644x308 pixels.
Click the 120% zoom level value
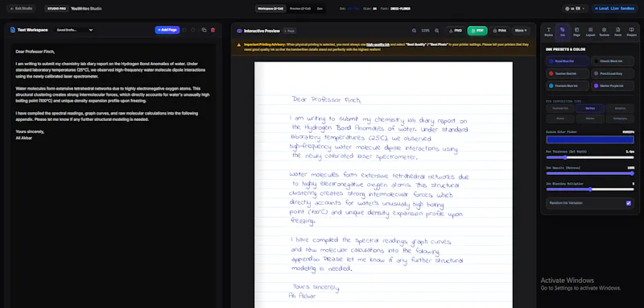pos(426,31)
